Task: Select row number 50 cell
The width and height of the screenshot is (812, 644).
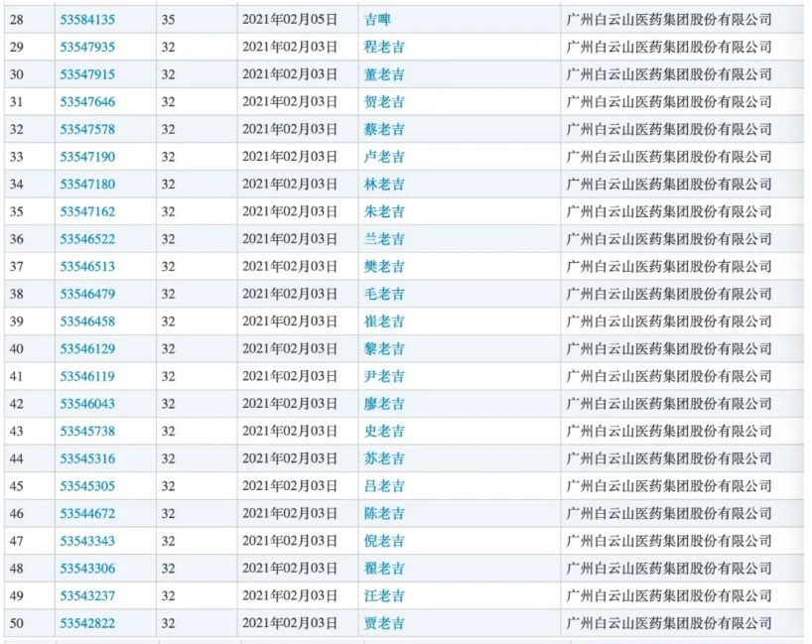Action: [29, 623]
